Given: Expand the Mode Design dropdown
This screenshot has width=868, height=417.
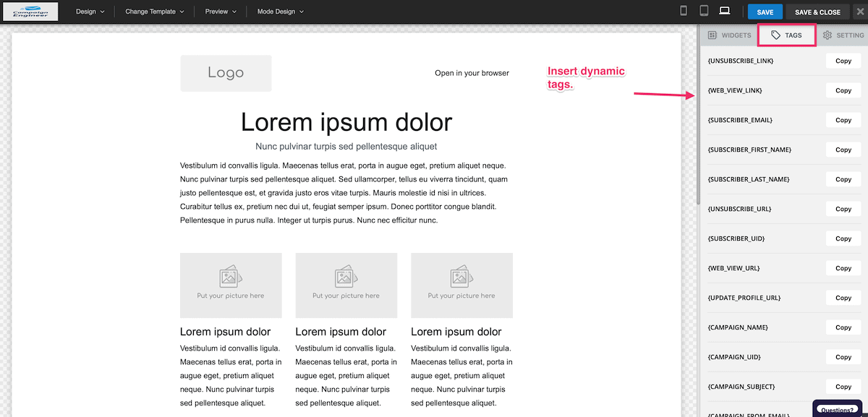Looking at the screenshot, I should 280,12.
